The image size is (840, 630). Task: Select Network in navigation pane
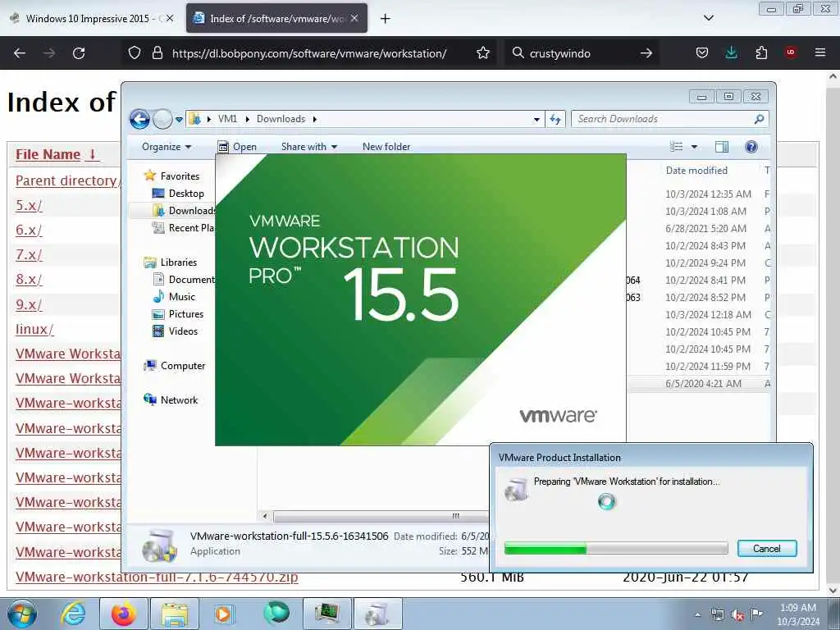tap(171, 399)
